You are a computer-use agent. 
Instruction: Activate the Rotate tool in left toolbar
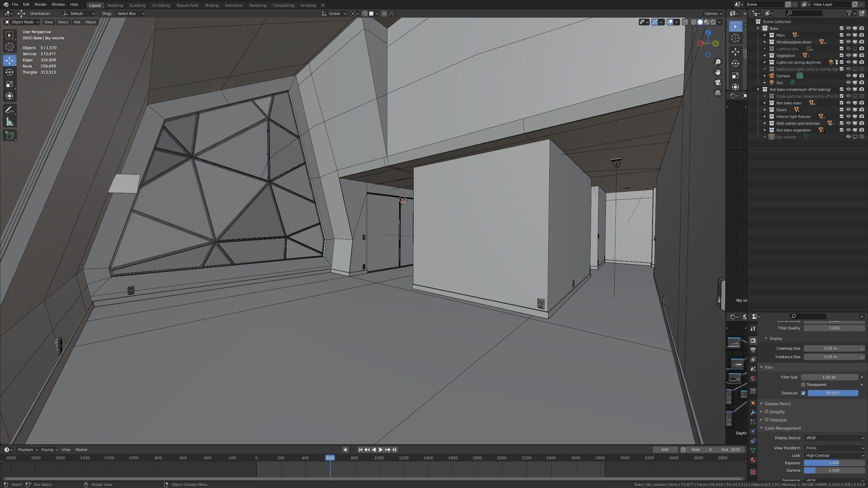[9, 72]
